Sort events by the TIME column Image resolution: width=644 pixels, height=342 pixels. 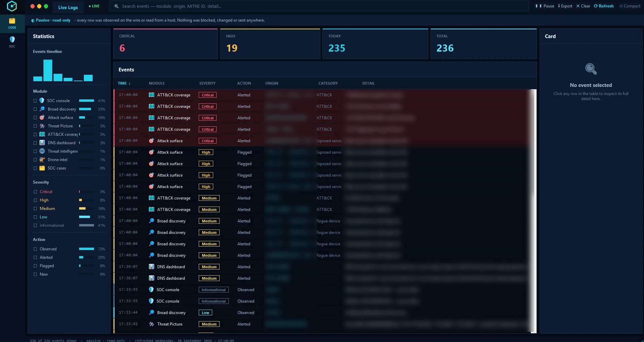[x=124, y=83]
